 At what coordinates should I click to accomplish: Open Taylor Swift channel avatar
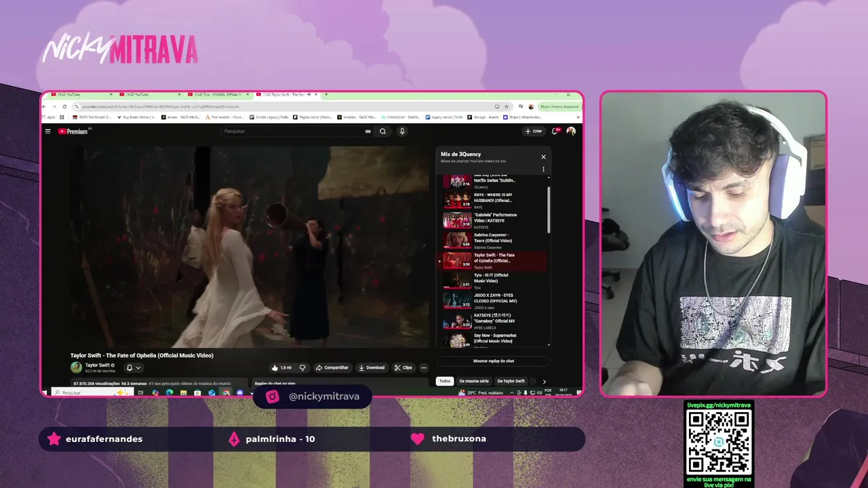coord(76,367)
